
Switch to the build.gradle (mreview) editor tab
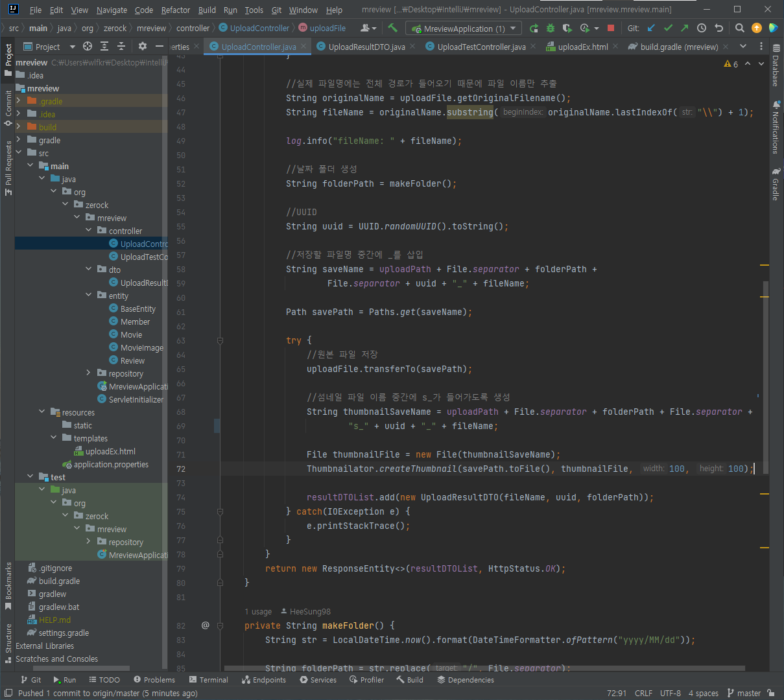pos(679,47)
